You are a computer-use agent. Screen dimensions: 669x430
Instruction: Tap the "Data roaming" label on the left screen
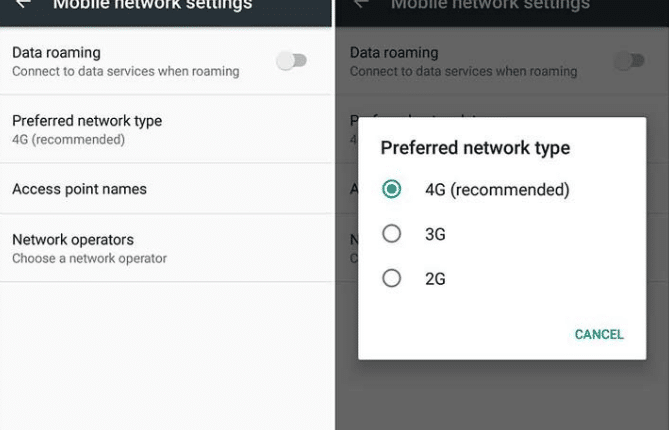56,52
